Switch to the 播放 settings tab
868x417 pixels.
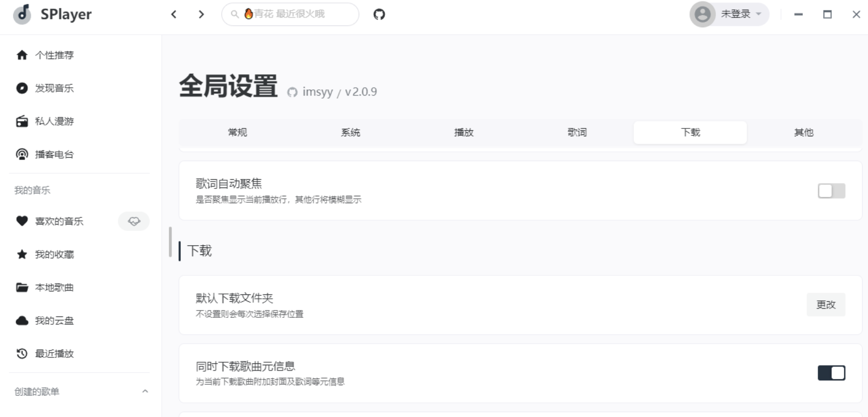coord(464,132)
